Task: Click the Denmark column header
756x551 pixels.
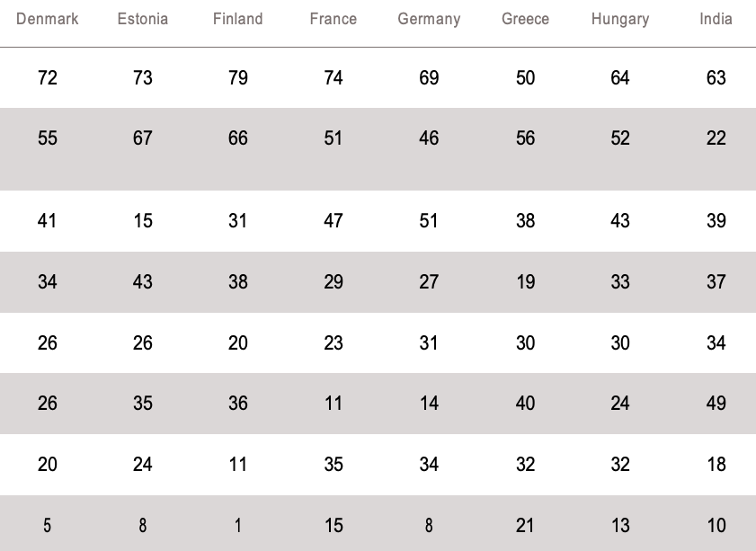Action: 48,19
